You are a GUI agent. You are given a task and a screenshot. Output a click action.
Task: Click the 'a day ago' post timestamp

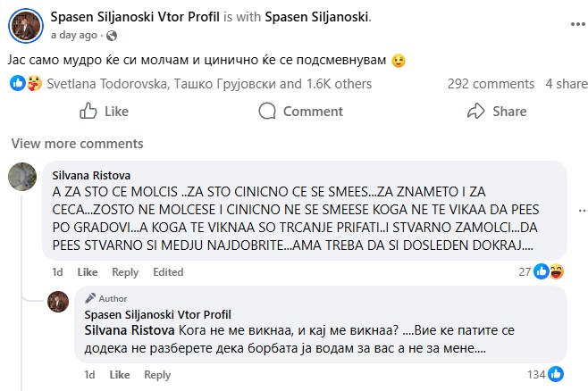74,36
